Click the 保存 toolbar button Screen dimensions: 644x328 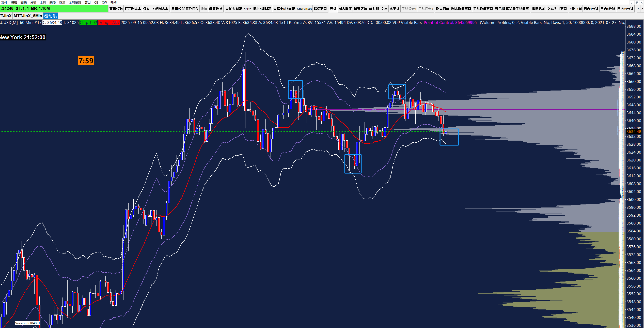(x=146, y=9)
